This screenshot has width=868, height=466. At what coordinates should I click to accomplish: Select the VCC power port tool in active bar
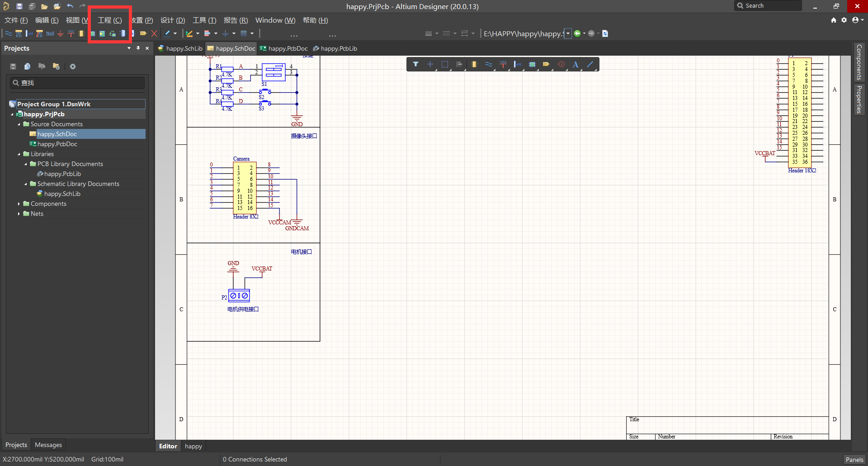pyautogui.click(x=503, y=64)
